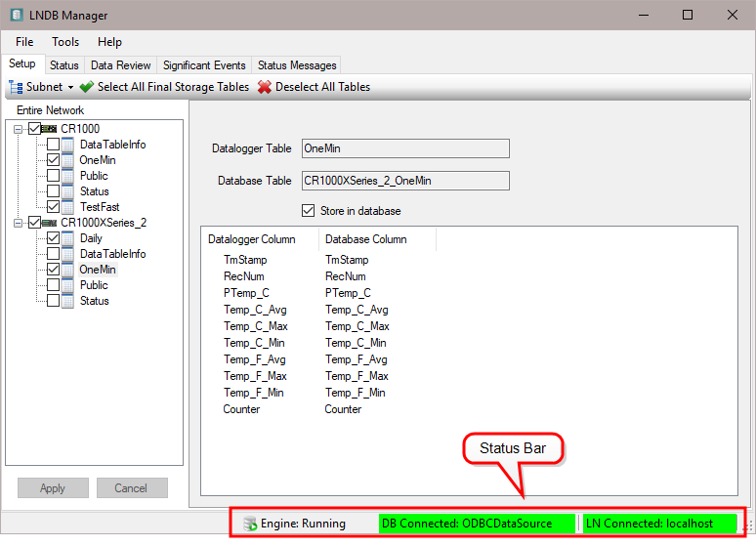
Task: Toggle the CR1000XSeries_2 Status table checkbox
Action: click(x=53, y=301)
